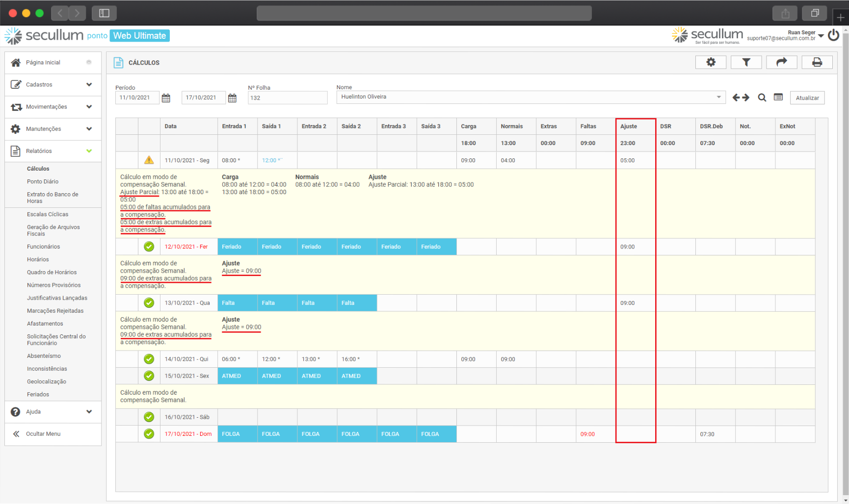Click Ocultar Menu to hide sidebar
849x504 pixels.
point(43,434)
